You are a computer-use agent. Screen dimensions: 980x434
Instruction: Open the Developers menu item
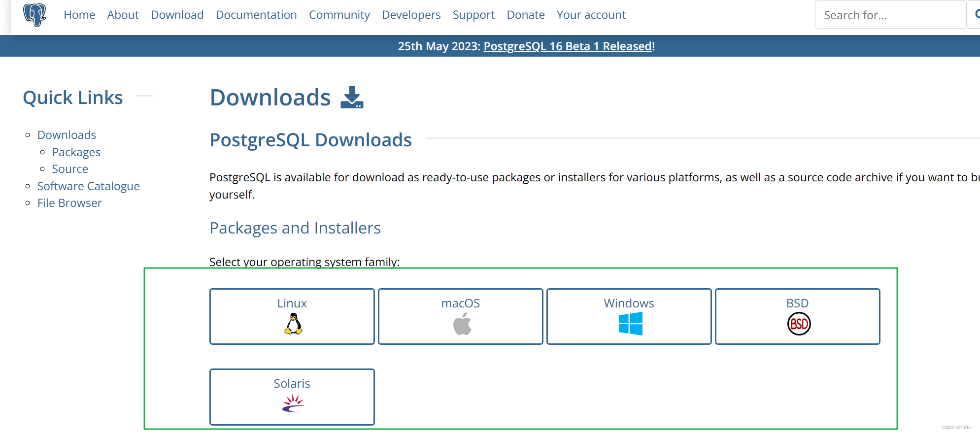click(x=411, y=15)
